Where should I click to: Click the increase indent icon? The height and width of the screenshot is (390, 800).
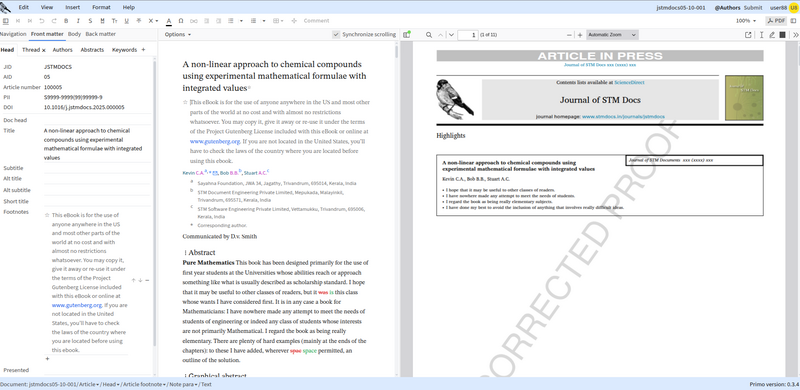[x=218, y=21]
